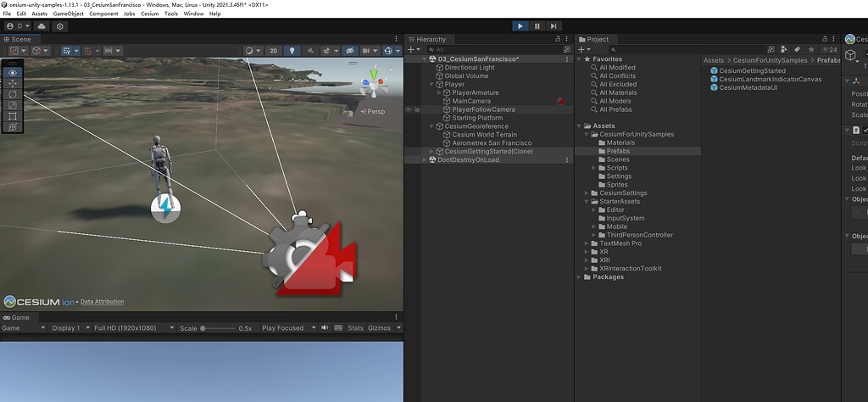This screenshot has width=868, height=402.
Task: Click Cinemachine brain icon on MainCamera row
Action: click(x=561, y=101)
